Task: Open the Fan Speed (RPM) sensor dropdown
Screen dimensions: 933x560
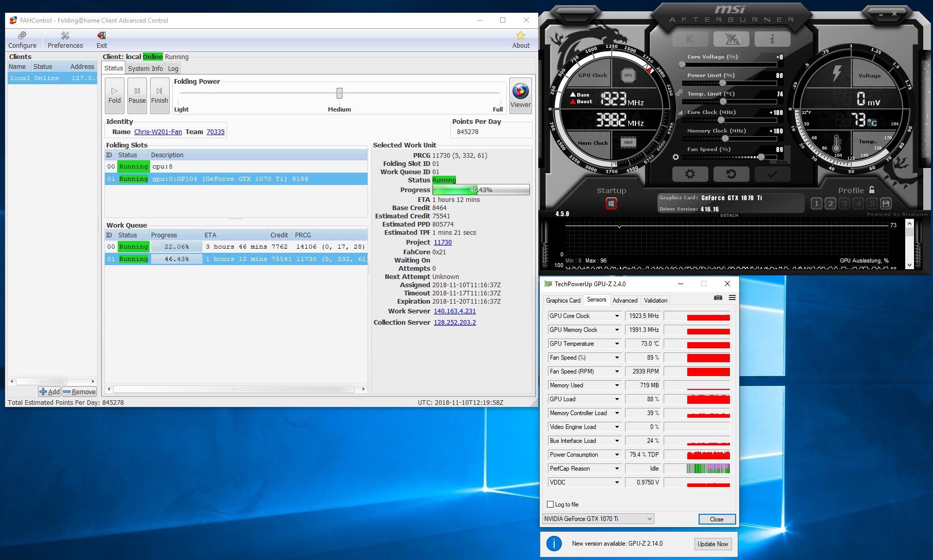Action: 617,371
